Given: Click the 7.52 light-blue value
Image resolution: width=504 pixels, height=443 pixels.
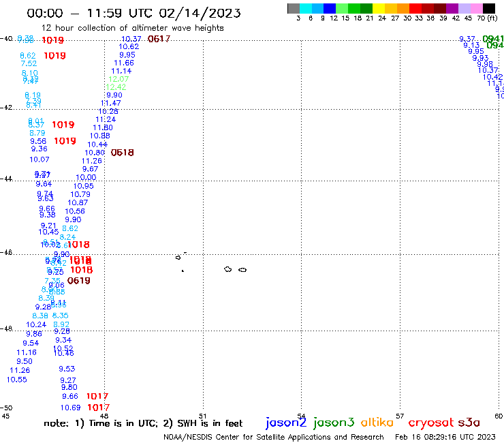Looking at the screenshot, I should click(x=29, y=63).
